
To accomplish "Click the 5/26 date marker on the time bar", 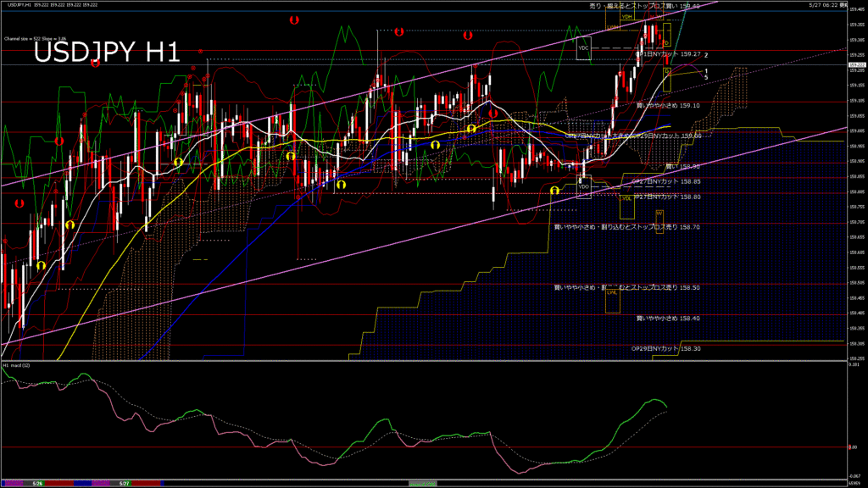I will [x=37, y=484].
